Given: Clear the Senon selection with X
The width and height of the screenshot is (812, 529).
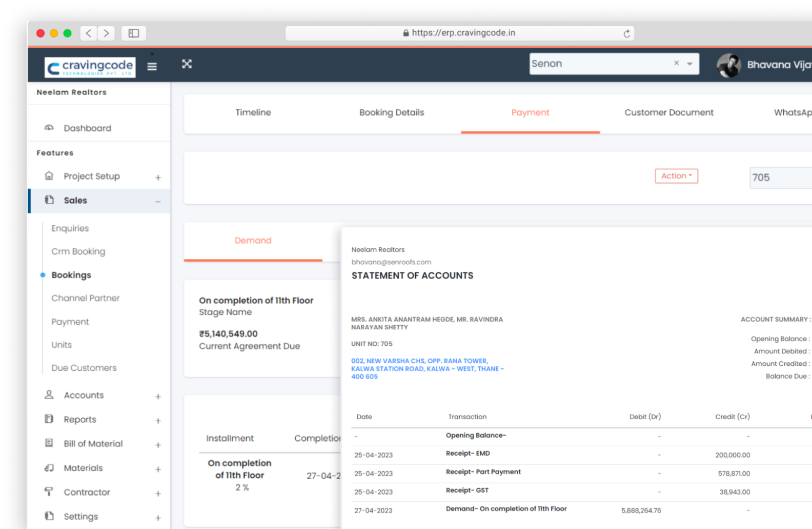Looking at the screenshot, I should (676, 63).
